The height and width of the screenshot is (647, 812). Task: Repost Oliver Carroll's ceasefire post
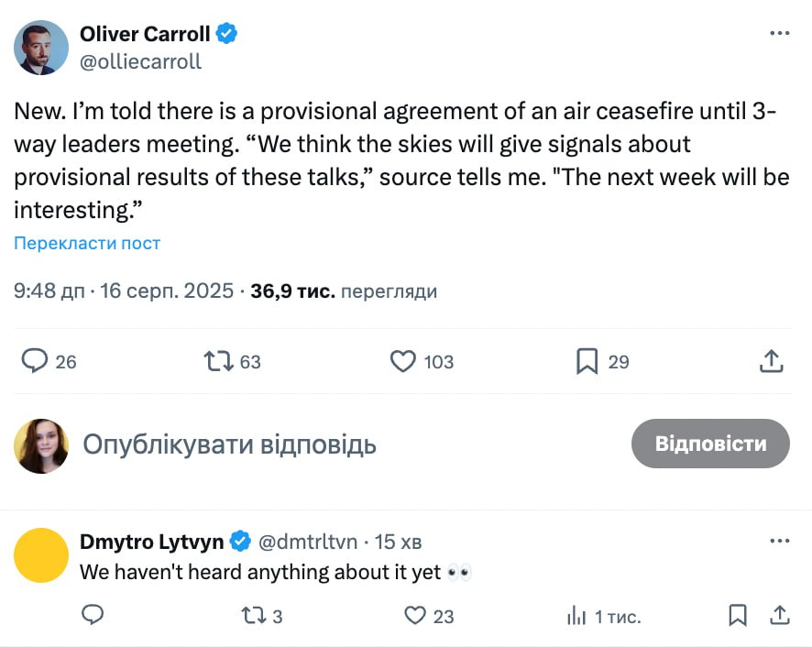pos(218,361)
